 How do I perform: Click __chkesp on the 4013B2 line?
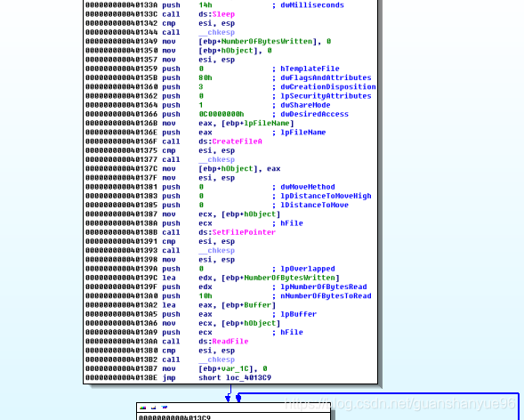pyautogui.click(x=216, y=359)
